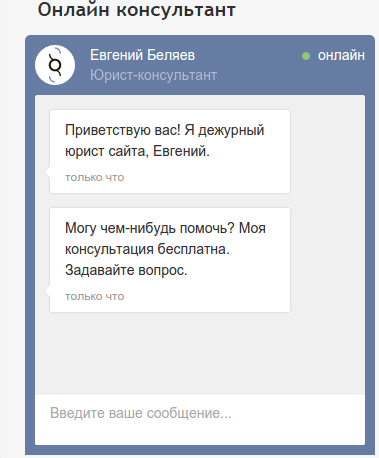The image size is (379, 458).
Task: Click the second message's только что timestamp
Action: [94, 296]
